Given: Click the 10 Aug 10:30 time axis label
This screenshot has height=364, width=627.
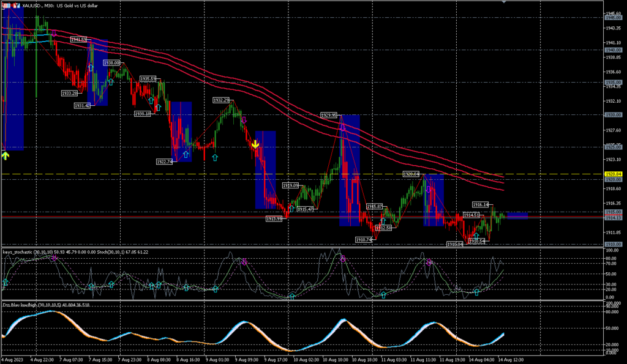Looking at the screenshot, I should (x=334, y=359).
